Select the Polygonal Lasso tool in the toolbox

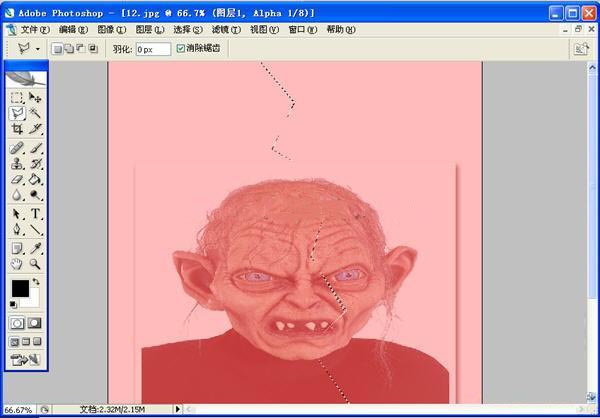(18, 113)
